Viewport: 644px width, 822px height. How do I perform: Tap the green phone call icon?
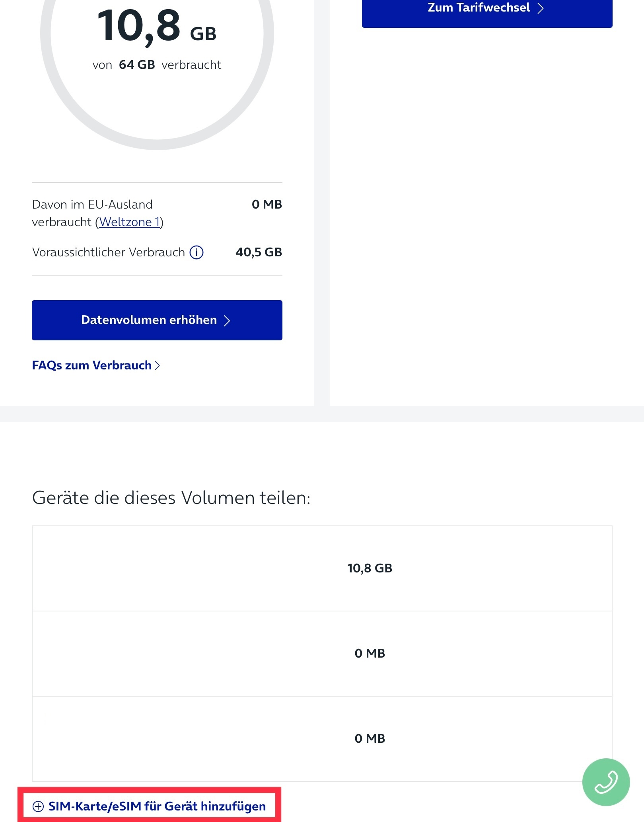coord(606,782)
